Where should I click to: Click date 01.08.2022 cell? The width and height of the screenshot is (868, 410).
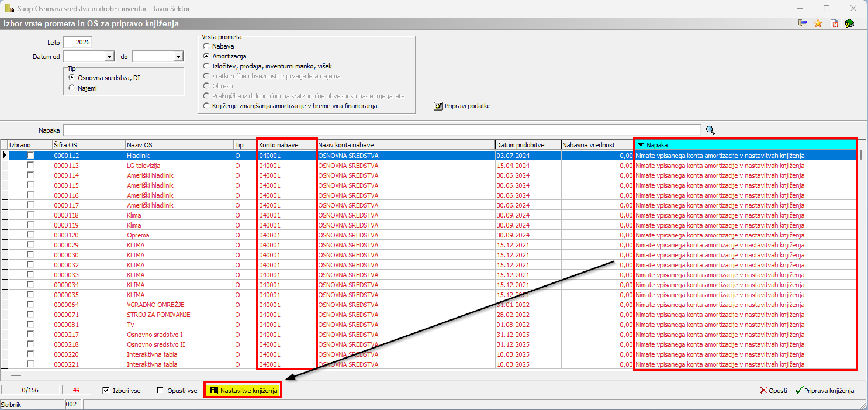click(513, 325)
